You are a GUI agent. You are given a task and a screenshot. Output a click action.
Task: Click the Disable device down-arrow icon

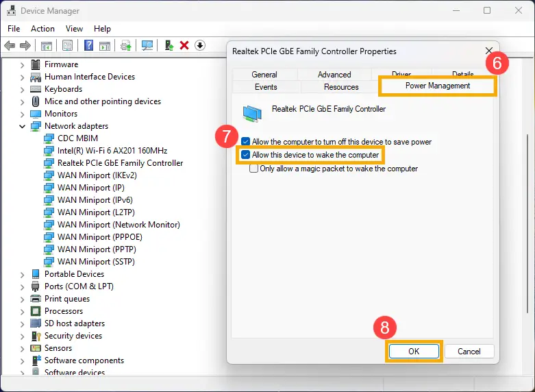(200, 46)
